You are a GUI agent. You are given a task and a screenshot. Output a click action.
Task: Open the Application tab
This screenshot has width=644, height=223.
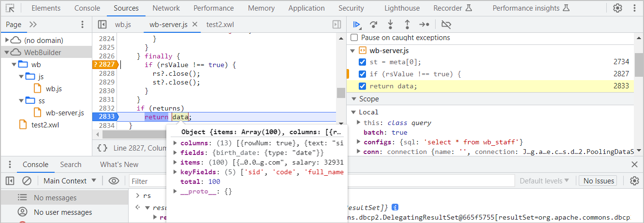point(307,8)
